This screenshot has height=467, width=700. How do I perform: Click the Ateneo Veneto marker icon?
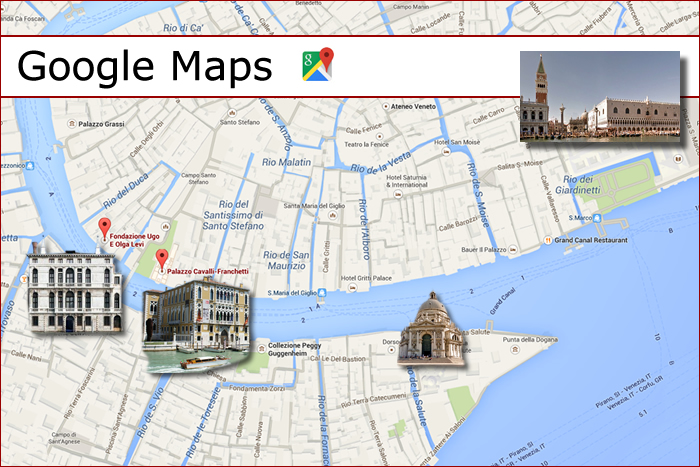point(386,106)
